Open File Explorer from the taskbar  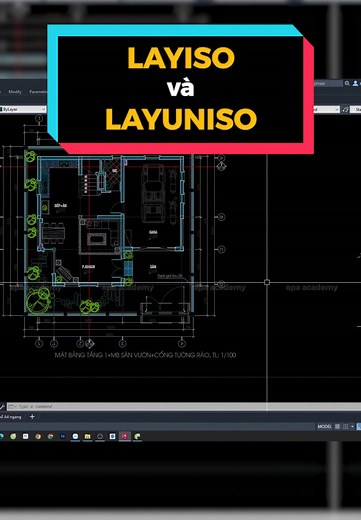tap(87, 436)
